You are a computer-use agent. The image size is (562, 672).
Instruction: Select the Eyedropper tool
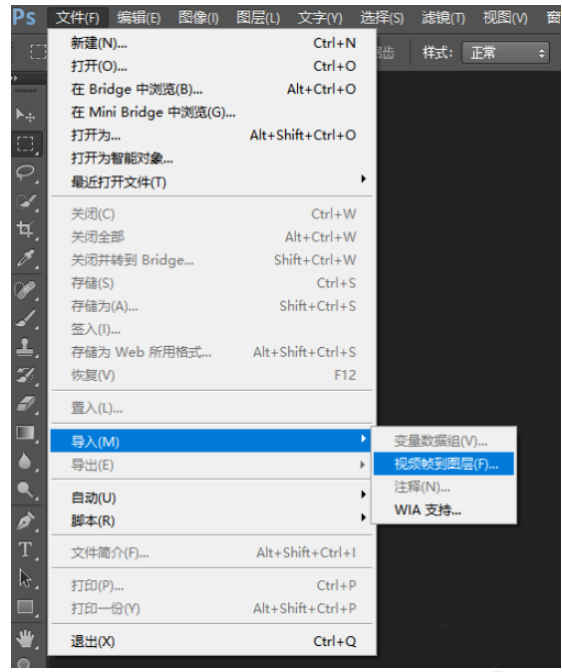[25, 259]
